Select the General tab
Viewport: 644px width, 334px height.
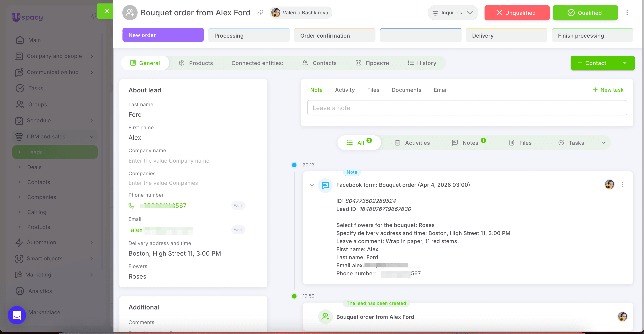(x=145, y=63)
